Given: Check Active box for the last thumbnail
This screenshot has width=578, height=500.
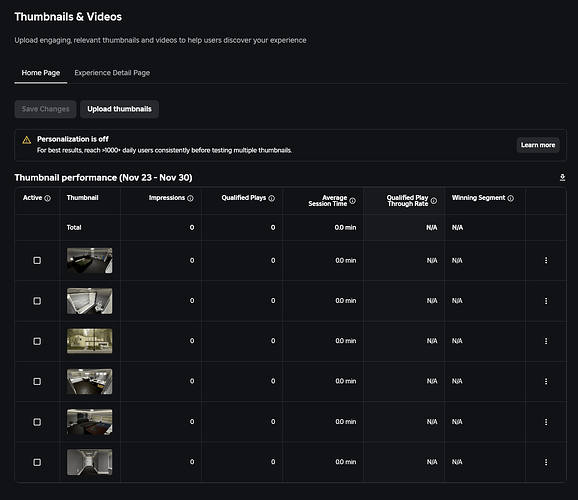Looking at the screenshot, I should click(37, 462).
